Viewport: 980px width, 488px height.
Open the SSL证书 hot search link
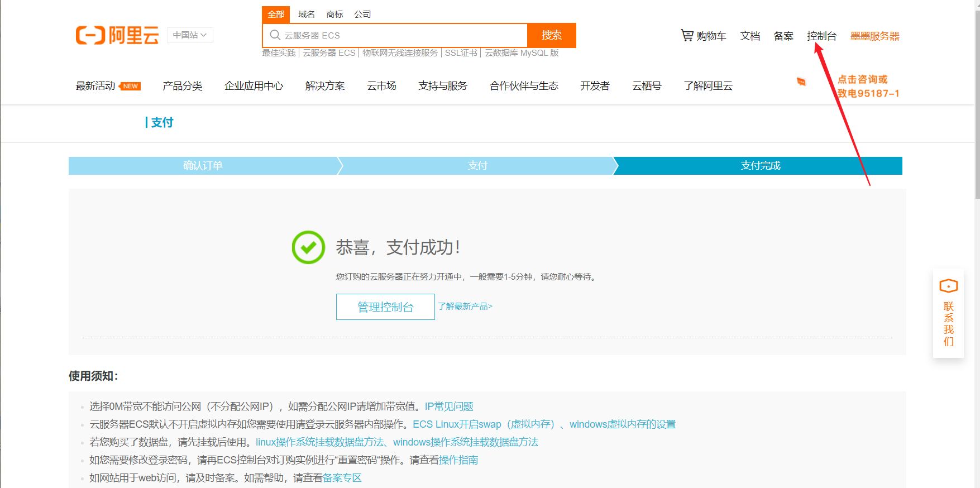tap(461, 53)
